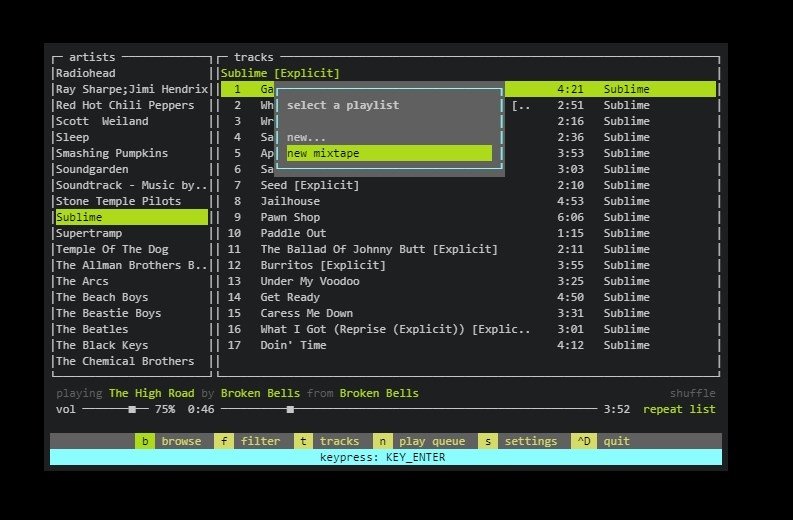The height and width of the screenshot is (520, 793).
Task: Select track 16 What I Got (Reprise)
Action: (x=468, y=329)
